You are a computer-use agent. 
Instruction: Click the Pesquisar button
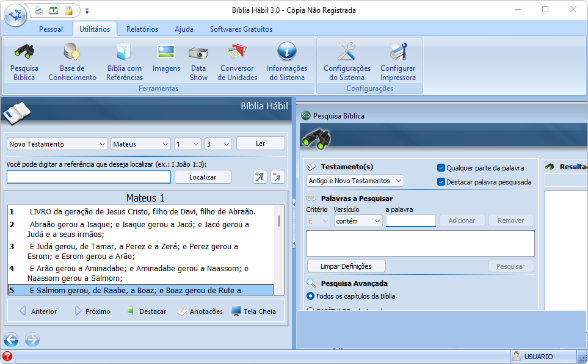(510, 266)
